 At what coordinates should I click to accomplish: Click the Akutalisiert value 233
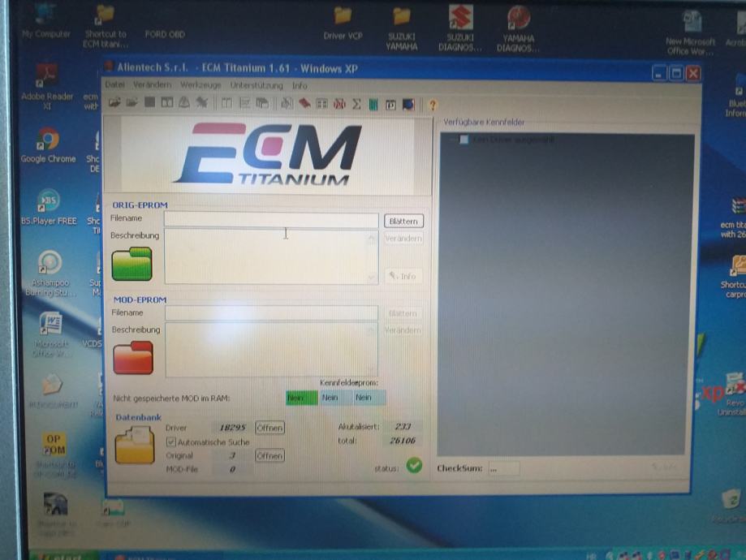(403, 426)
